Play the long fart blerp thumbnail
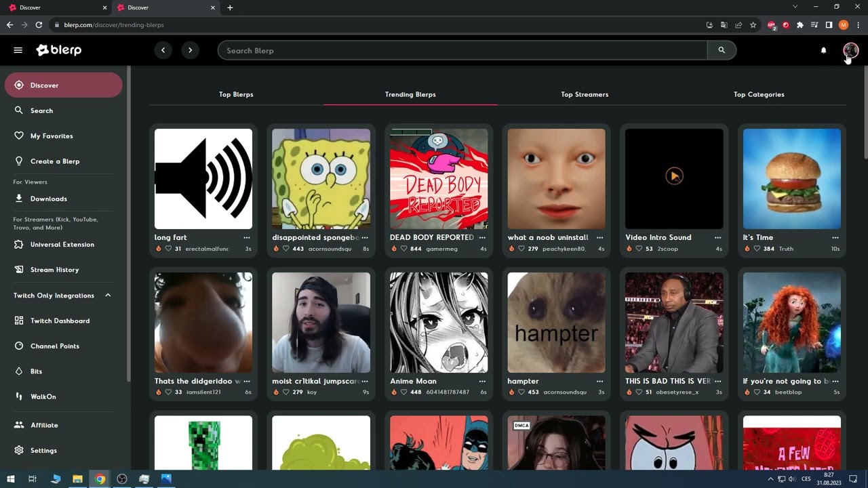The height and width of the screenshot is (488, 868). (203, 179)
